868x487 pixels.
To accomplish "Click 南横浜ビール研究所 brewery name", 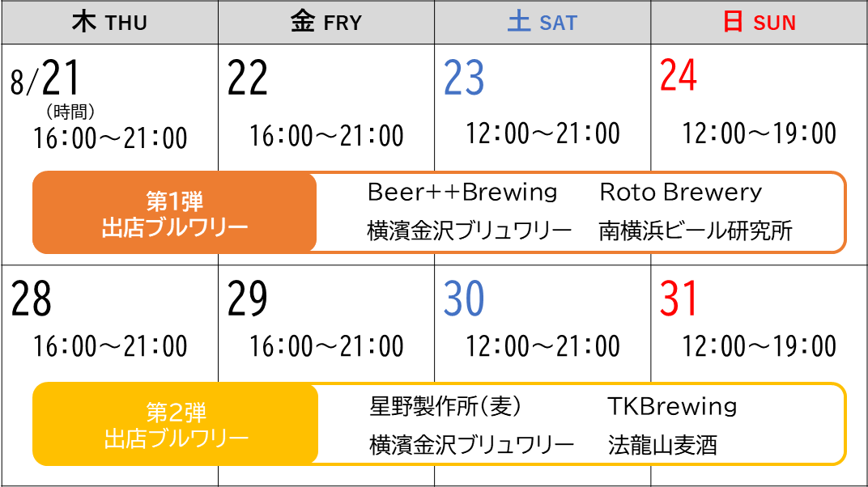I will point(696,231).
